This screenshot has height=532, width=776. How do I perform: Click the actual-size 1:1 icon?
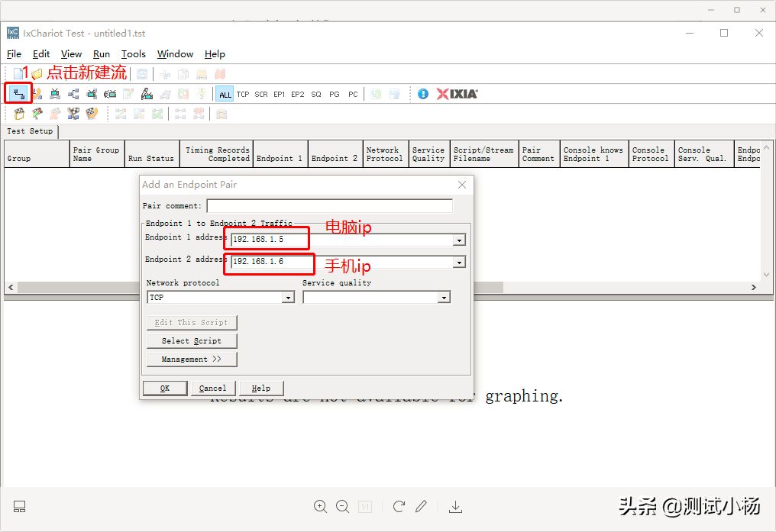365,507
